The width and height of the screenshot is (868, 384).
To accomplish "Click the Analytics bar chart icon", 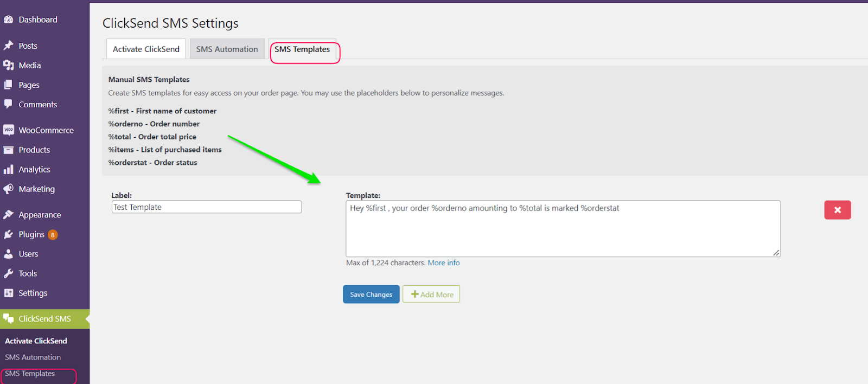I will click(x=8, y=169).
